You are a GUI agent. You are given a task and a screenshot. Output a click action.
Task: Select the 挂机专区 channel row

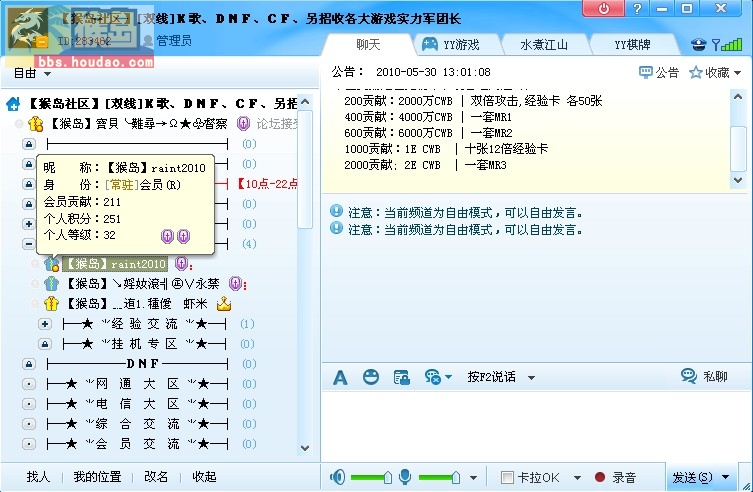click(144, 344)
